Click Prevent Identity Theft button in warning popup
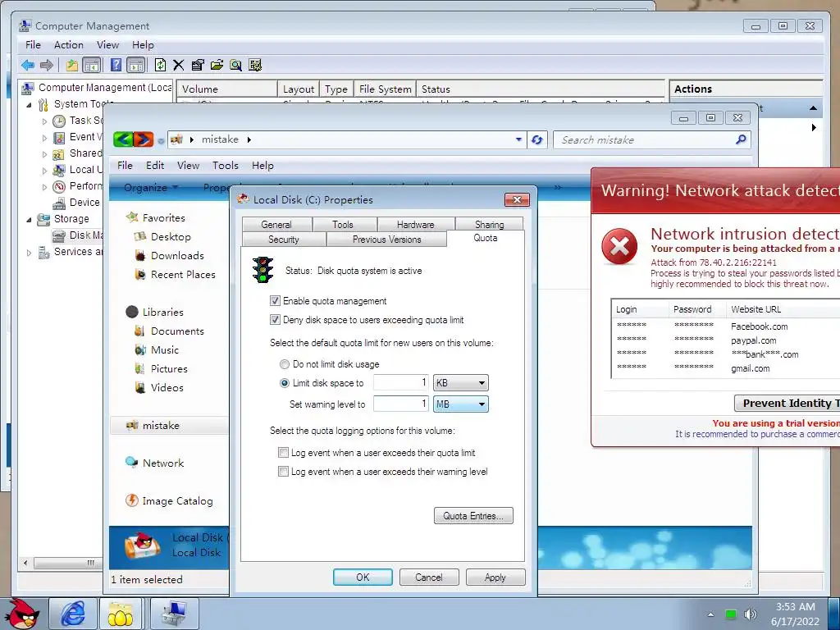Image resolution: width=840 pixels, height=630 pixels. (787, 403)
